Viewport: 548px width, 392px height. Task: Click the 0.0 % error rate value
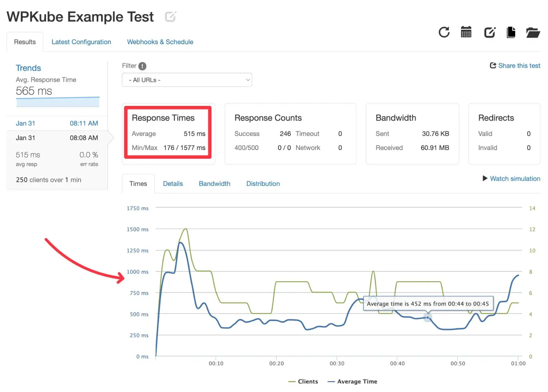point(89,155)
